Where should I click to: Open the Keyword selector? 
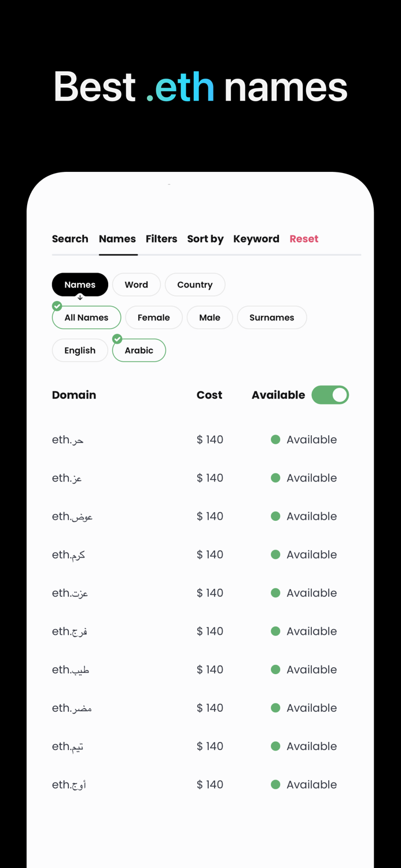click(256, 238)
